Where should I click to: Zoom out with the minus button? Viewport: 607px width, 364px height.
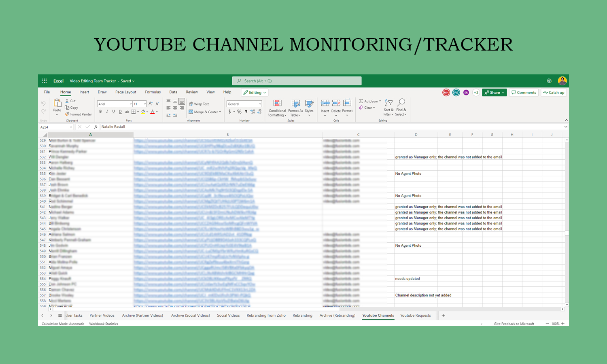547,324
